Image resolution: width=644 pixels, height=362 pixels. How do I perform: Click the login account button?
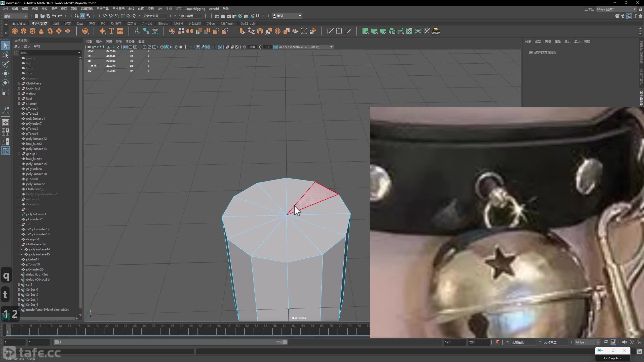coord(287,16)
